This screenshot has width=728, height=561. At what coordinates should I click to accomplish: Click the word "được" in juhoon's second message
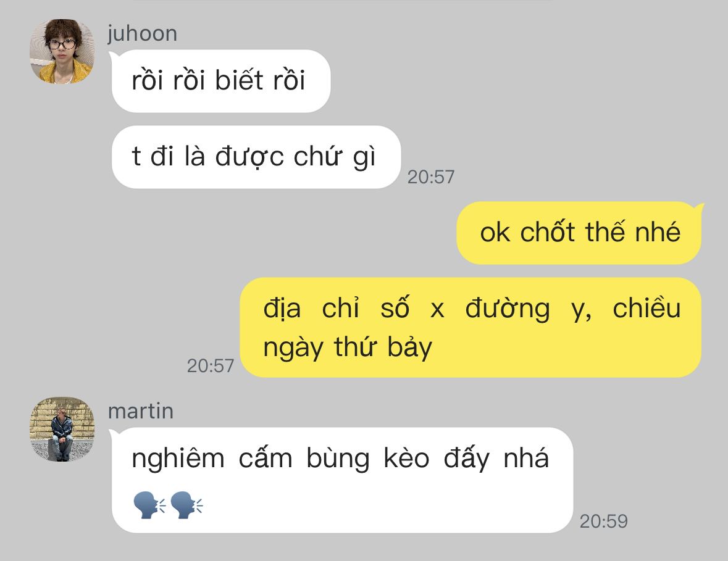(250, 157)
